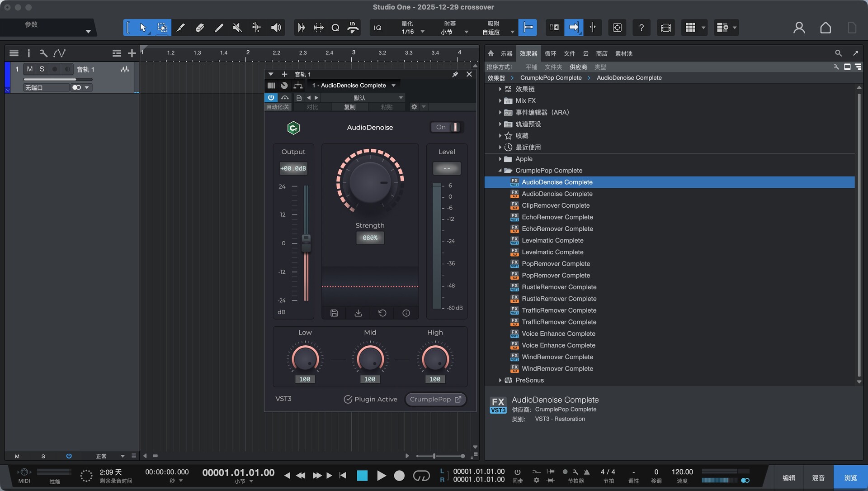Image resolution: width=868 pixels, height=491 pixels.
Task: Collapse the CrumplePop Complete folder
Action: click(x=500, y=171)
